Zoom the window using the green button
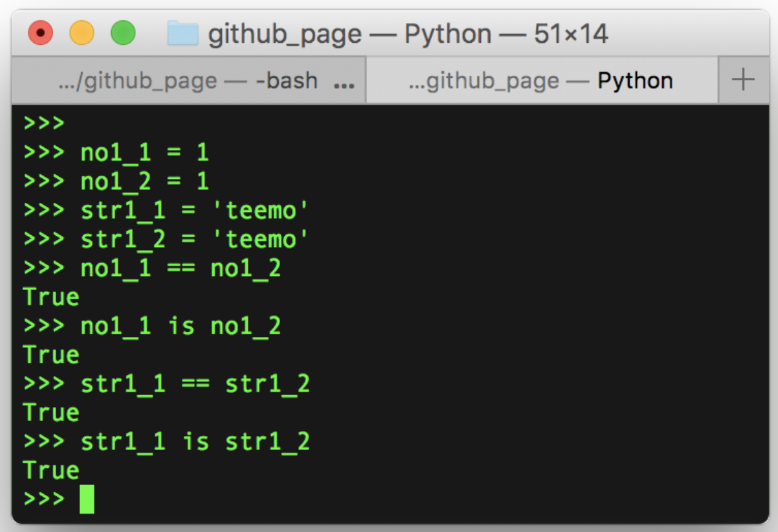Image resolution: width=778 pixels, height=532 pixels. coord(123,33)
